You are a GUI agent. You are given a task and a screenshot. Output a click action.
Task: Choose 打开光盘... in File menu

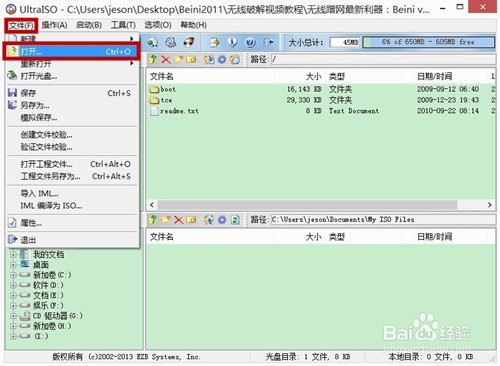(x=72, y=76)
